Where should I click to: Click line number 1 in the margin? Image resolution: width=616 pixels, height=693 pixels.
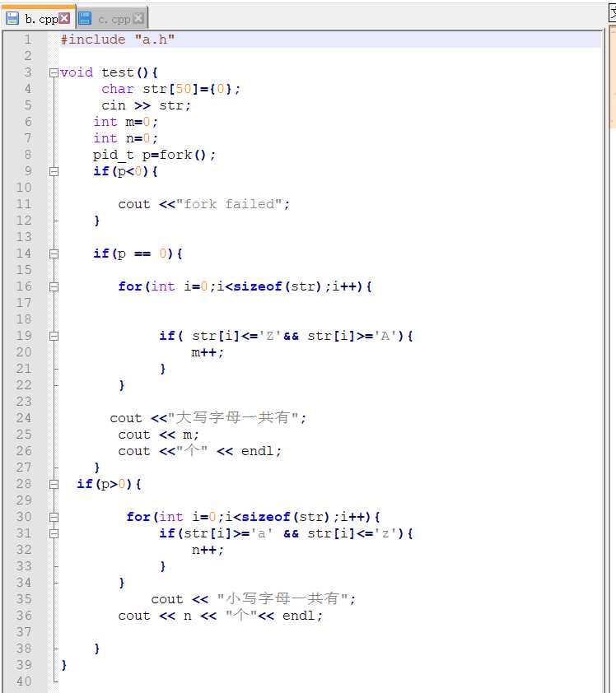click(28, 40)
